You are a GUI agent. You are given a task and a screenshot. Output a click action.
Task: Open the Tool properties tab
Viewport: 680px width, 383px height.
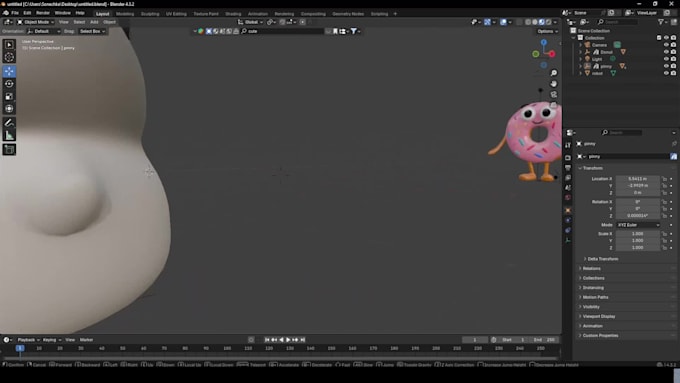(568, 145)
